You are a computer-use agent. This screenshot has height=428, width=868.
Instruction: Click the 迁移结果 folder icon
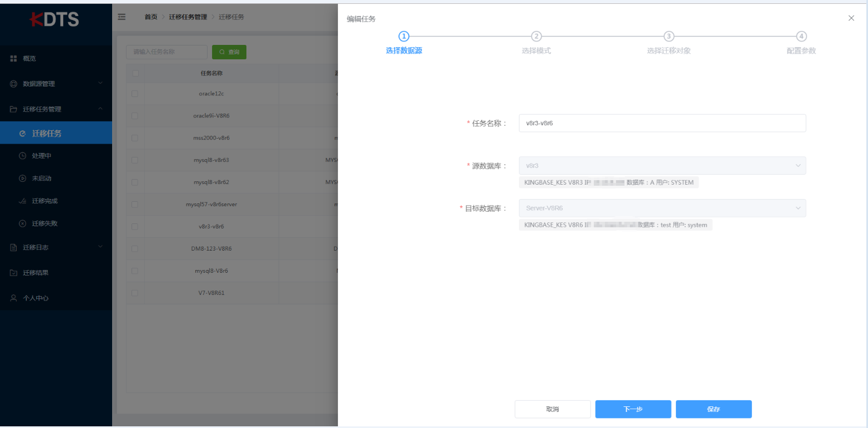click(x=14, y=273)
